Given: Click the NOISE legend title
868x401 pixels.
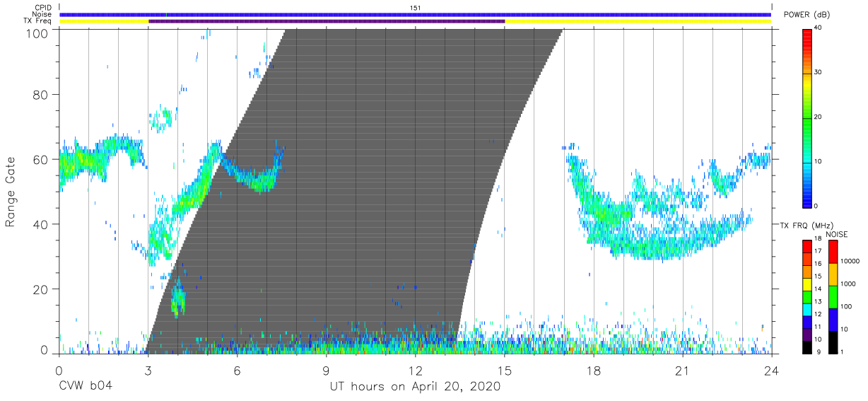Looking at the screenshot, I should (837, 234).
